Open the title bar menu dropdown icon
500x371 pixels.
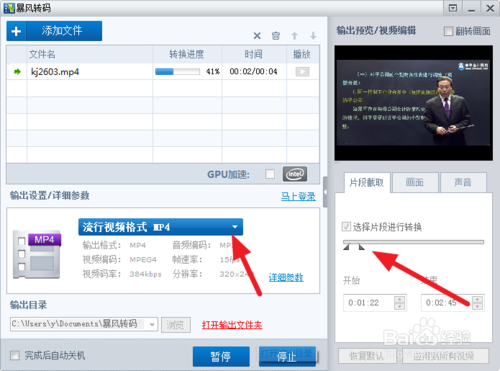pyautogui.click(x=453, y=8)
